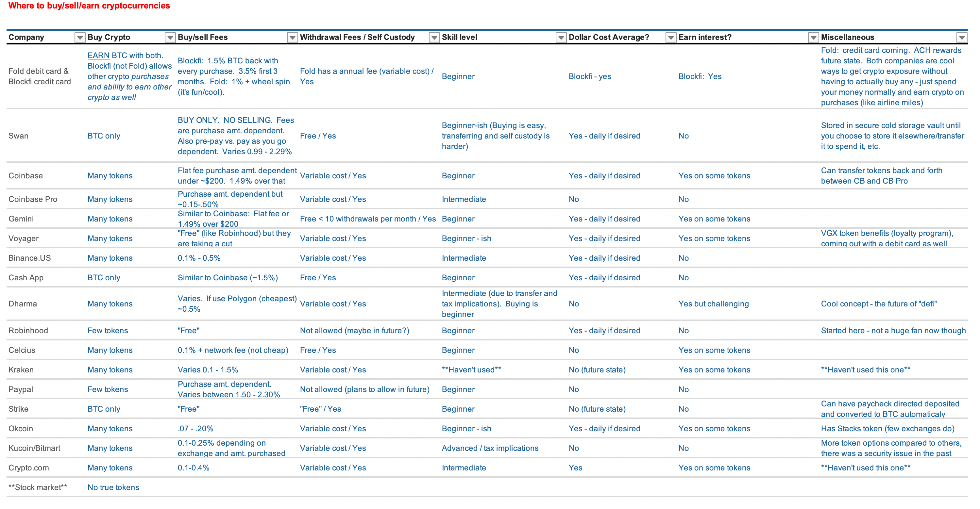Viewport: 980px width, 509px height.
Task: Click 'More token options compared to others' cell
Action: tap(891, 448)
